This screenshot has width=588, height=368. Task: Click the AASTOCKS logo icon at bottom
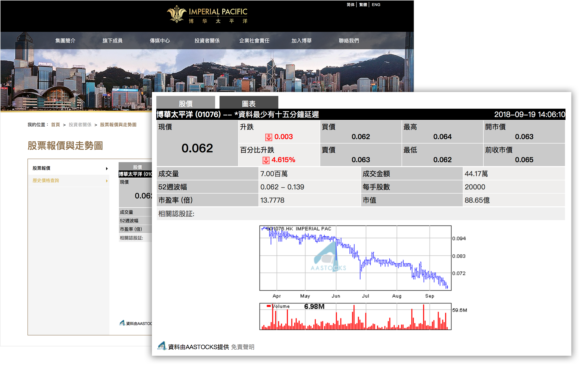pos(162,346)
